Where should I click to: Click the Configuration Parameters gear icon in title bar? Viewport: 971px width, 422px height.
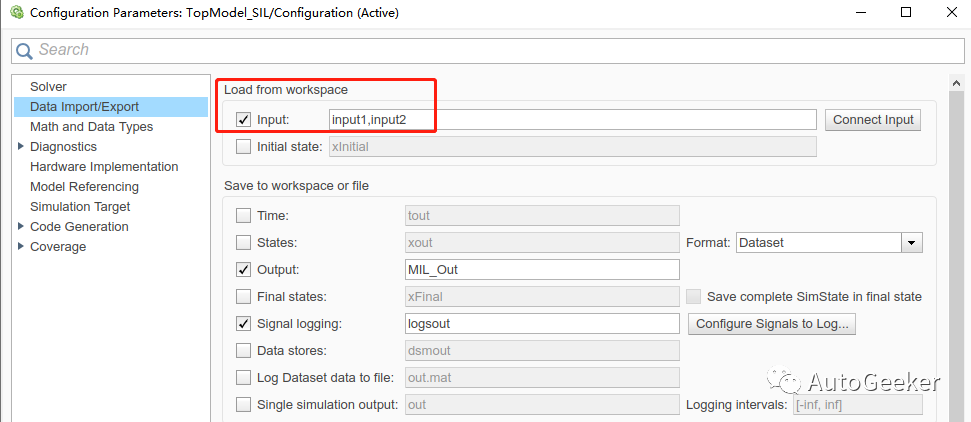pyautogui.click(x=17, y=12)
